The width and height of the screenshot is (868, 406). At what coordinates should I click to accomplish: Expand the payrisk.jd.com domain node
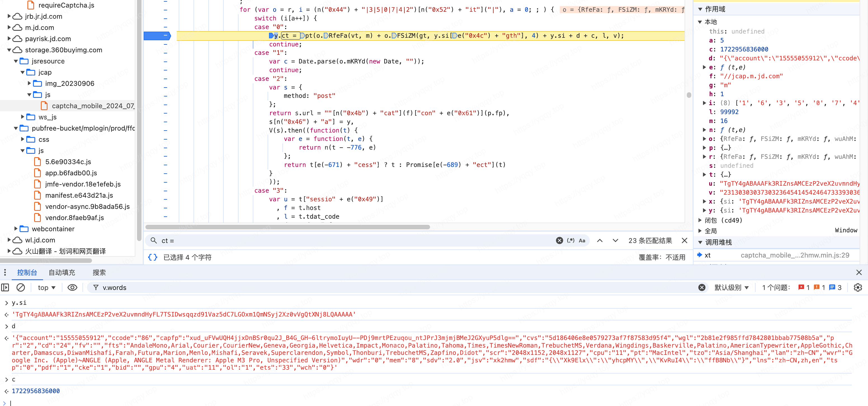pyautogui.click(x=9, y=38)
